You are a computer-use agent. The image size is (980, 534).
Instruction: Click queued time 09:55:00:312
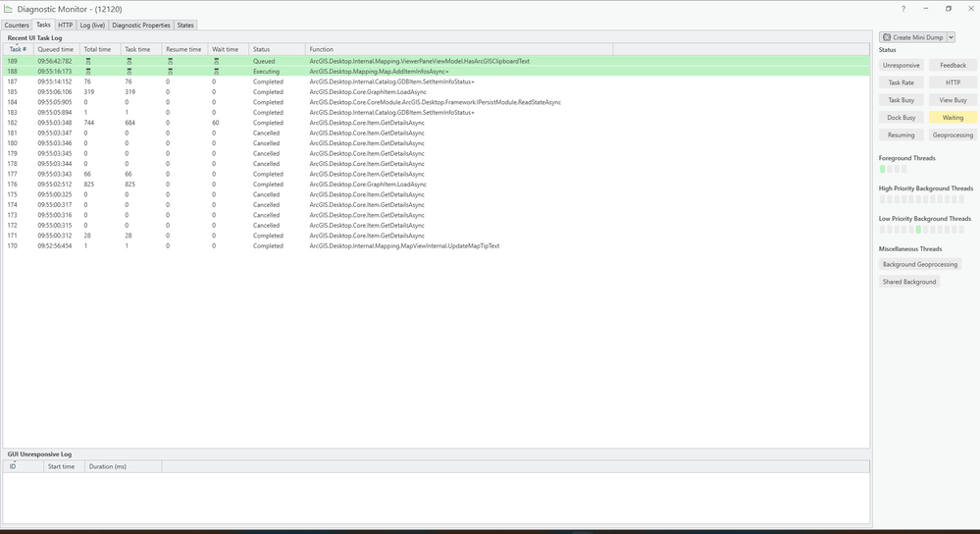[x=54, y=236]
